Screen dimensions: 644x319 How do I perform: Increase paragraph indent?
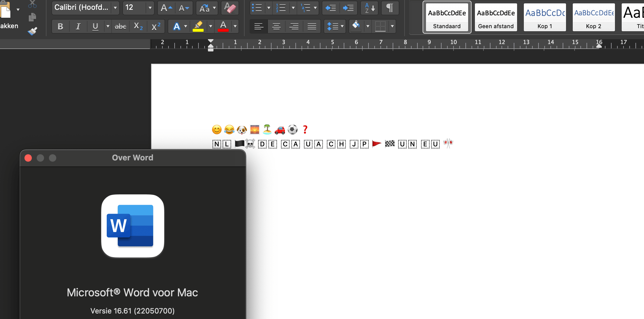click(x=348, y=8)
